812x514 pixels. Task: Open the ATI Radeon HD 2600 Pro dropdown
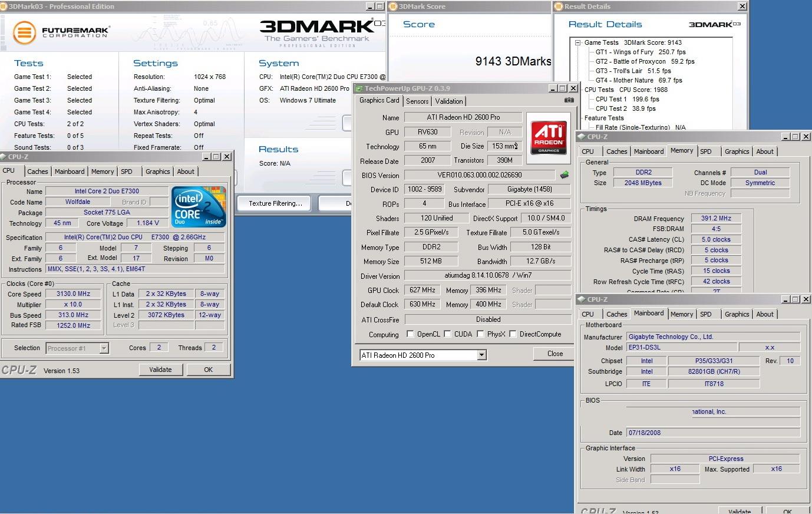point(481,355)
